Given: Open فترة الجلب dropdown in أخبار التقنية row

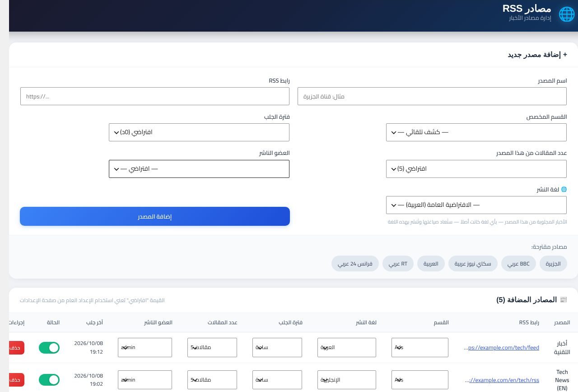Looking at the screenshot, I should coord(277,348).
